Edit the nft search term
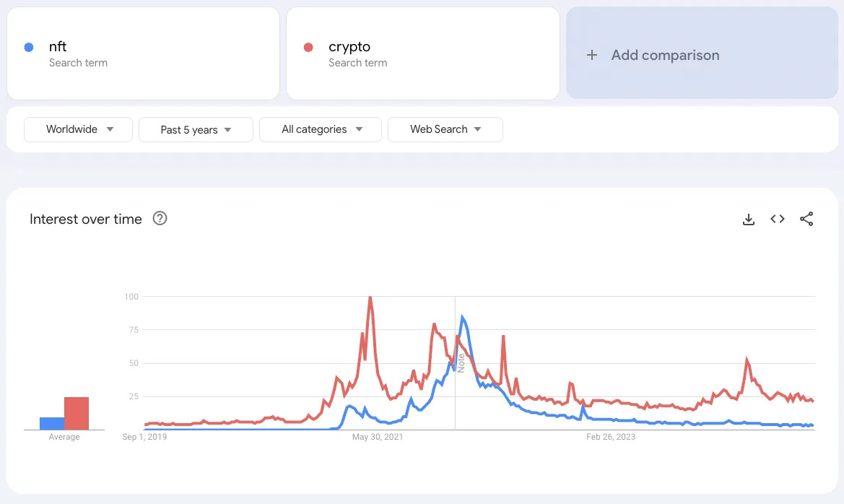 pos(58,47)
